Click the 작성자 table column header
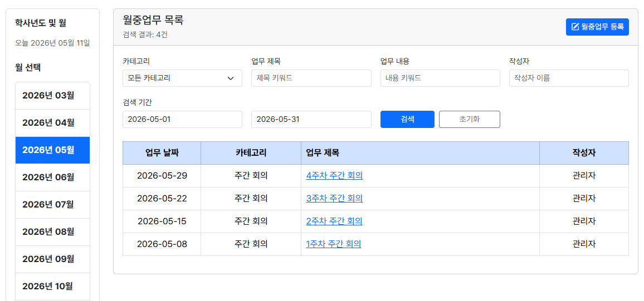 coord(584,153)
